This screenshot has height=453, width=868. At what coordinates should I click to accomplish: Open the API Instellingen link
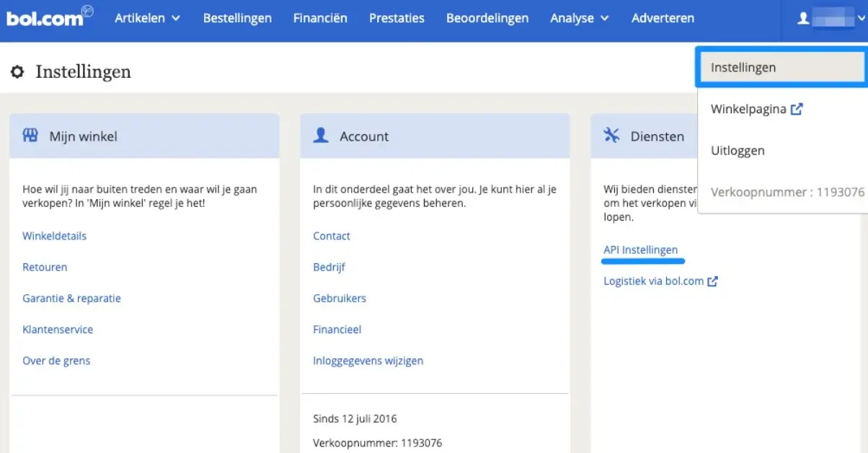(641, 250)
